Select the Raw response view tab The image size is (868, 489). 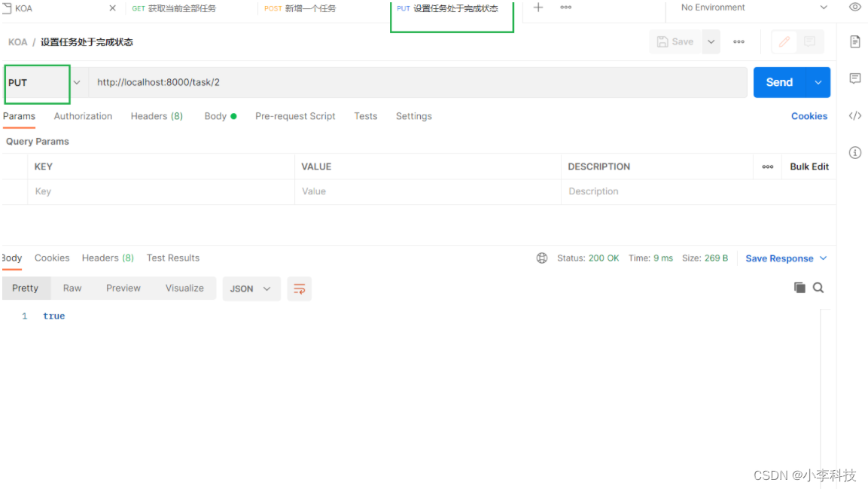[72, 289]
